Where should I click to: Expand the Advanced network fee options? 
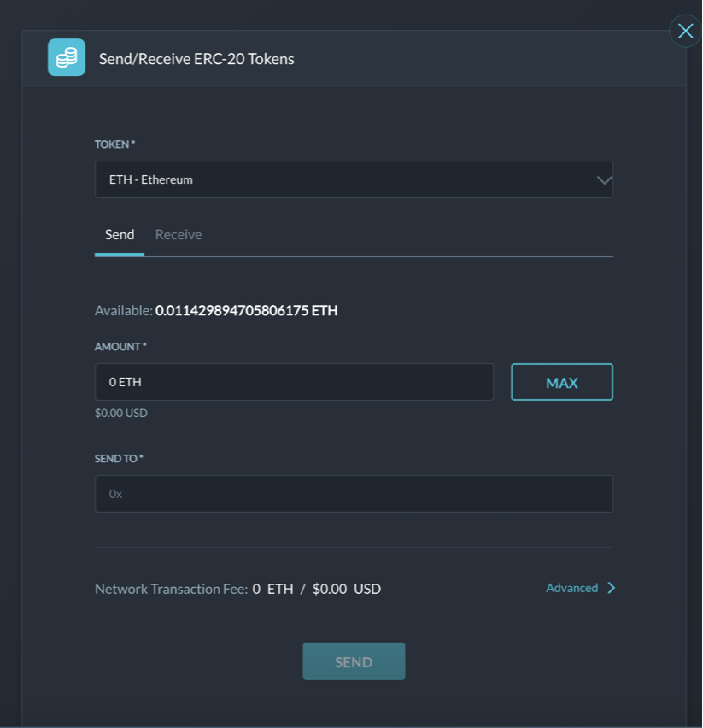581,588
